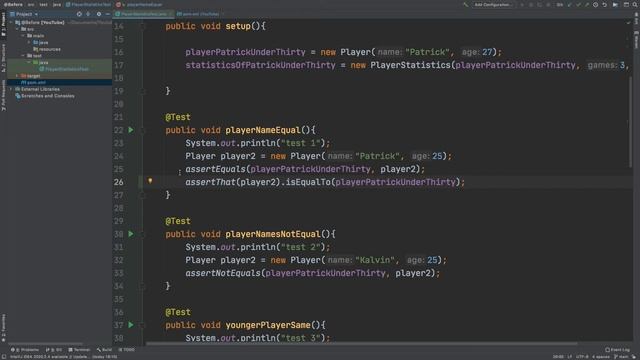Toggle fold marker for setup method on line 14

pyautogui.click(x=143, y=26)
